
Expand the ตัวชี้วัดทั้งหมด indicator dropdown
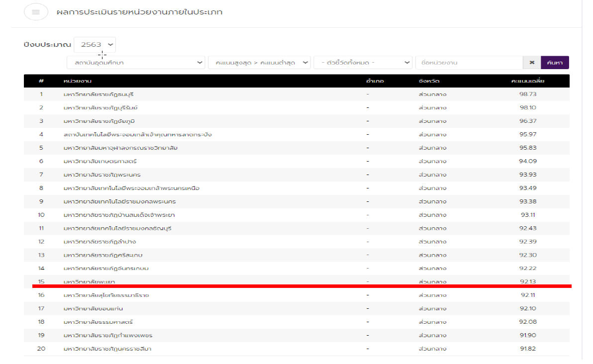(363, 63)
